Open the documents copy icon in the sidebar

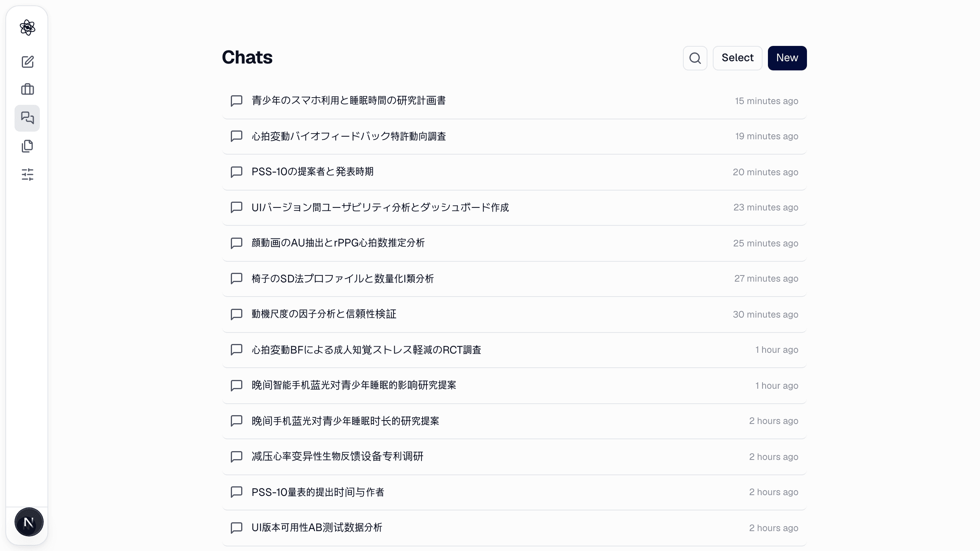27,146
